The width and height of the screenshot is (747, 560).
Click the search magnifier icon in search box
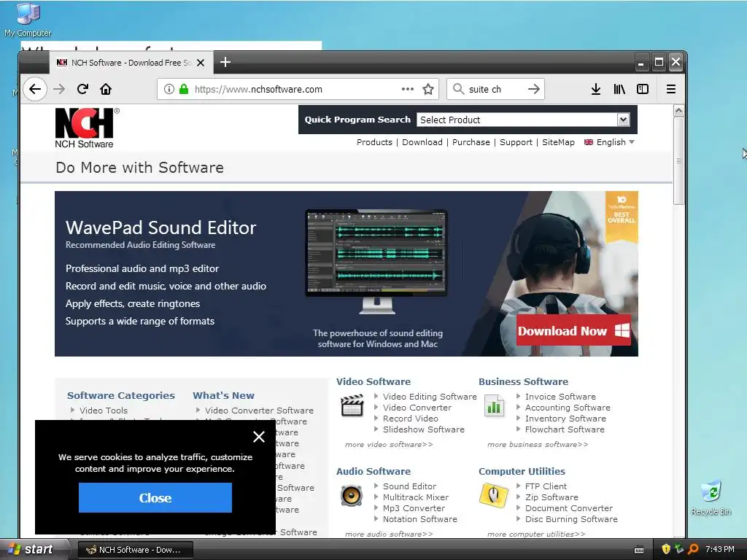click(x=458, y=89)
